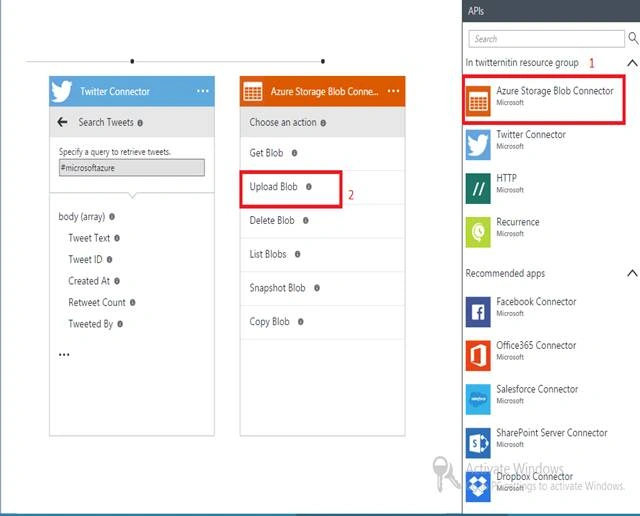Open the Azure Storage Blob card ellipsis menu
The image size is (640, 516).
[x=393, y=91]
